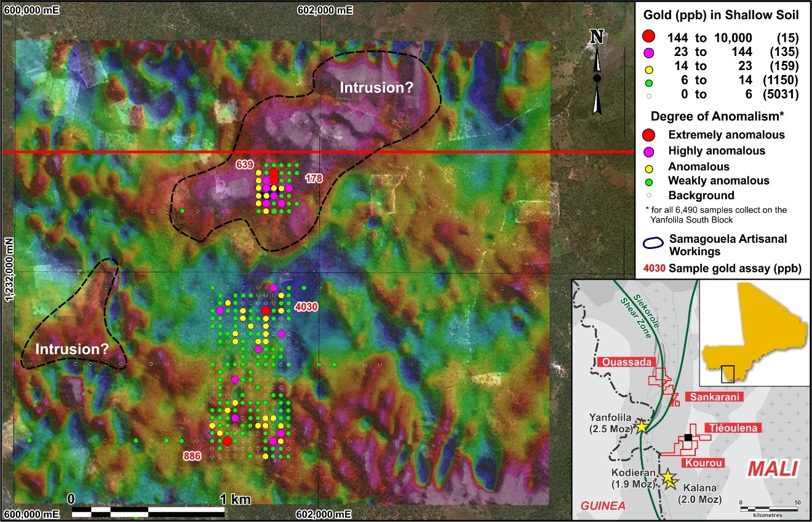Click the yellow star beside Kalana
The width and height of the screenshot is (812, 522).
668,477
